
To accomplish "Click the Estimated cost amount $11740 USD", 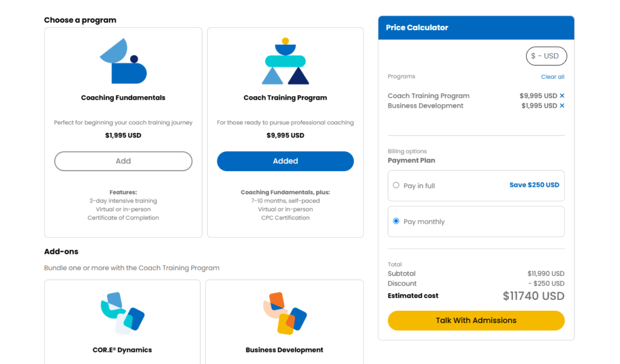I will (x=533, y=296).
